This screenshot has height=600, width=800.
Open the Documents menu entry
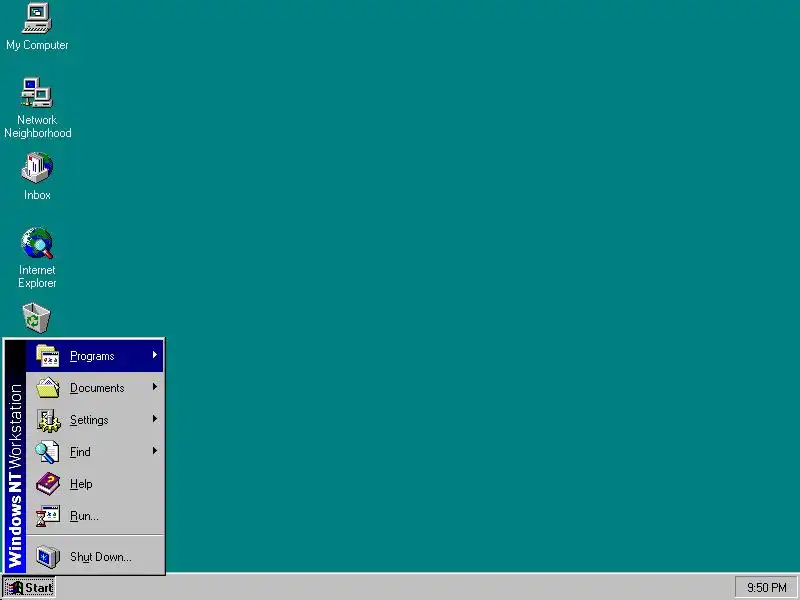pyautogui.click(x=95, y=388)
